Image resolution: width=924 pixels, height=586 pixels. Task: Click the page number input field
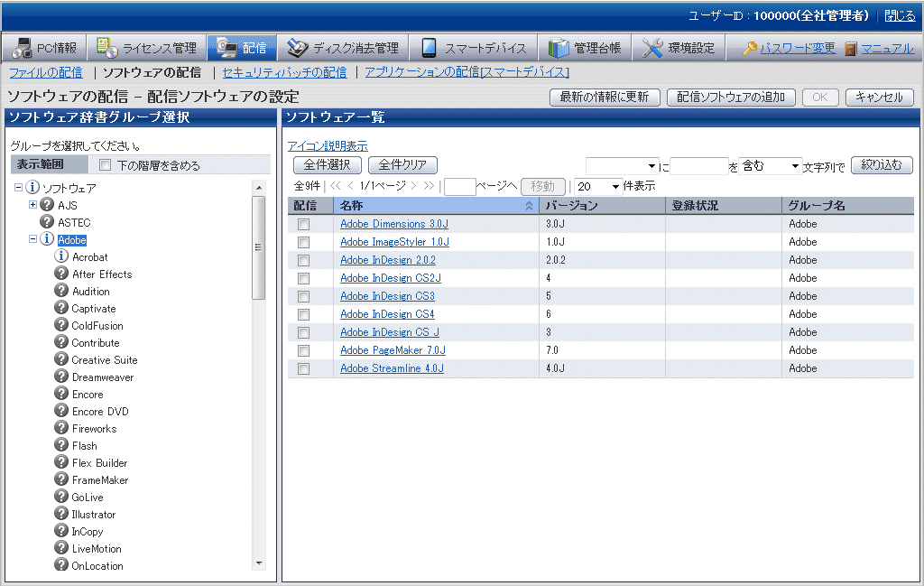[459, 187]
